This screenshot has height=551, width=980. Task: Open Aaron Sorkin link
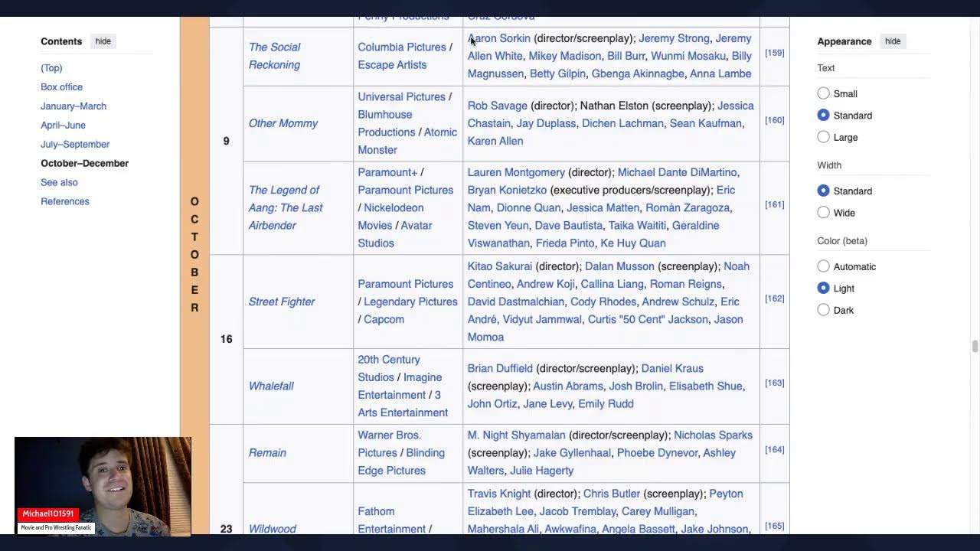(499, 38)
